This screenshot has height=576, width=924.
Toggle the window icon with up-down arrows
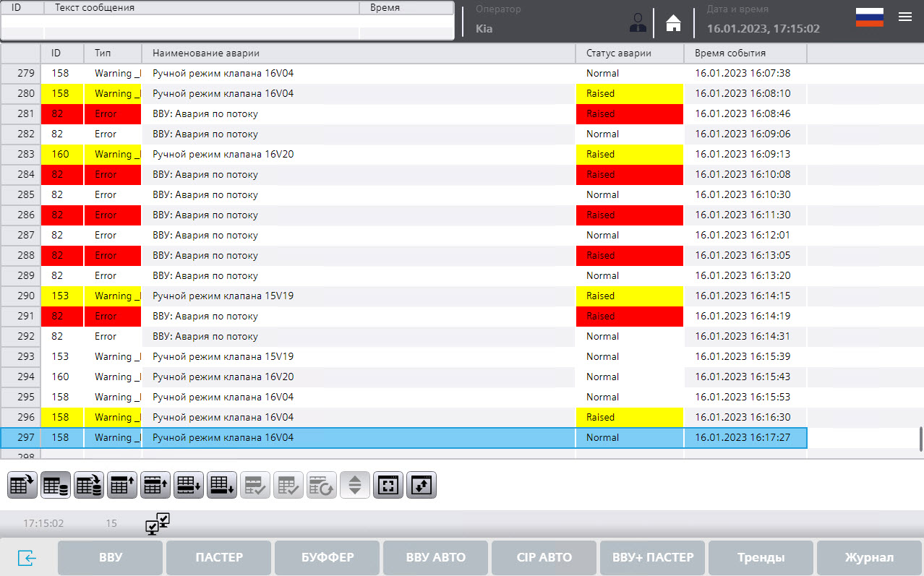(x=422, y=485)
